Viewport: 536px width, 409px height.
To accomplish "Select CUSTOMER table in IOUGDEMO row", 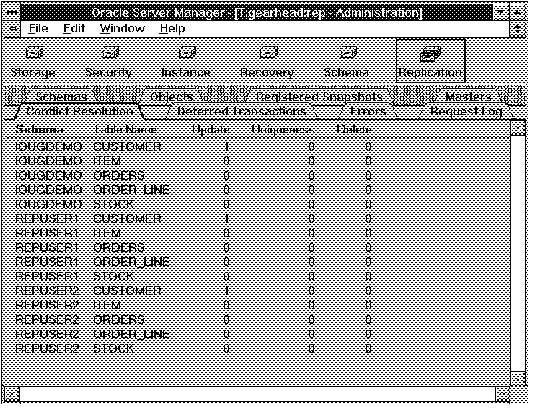I will click(127, 147).
